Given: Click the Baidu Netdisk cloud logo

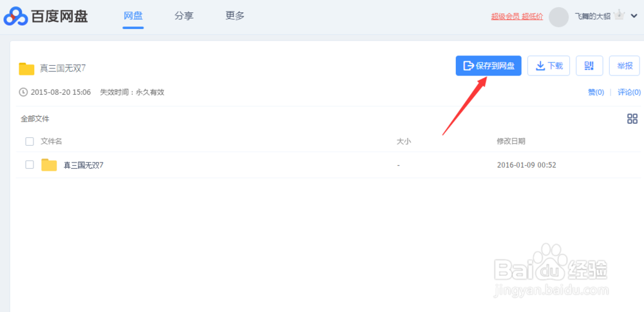Looking at the screenshot, I should click(x=16, y=17).
